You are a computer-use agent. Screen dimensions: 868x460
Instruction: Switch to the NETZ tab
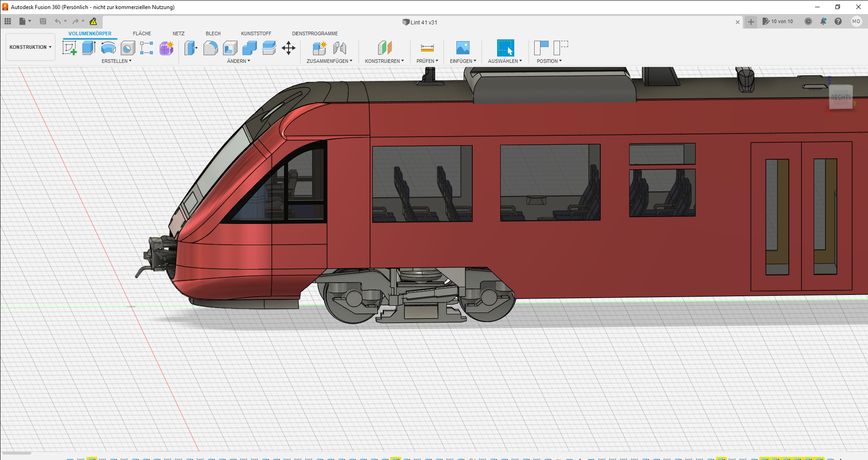tap(179, 33)
